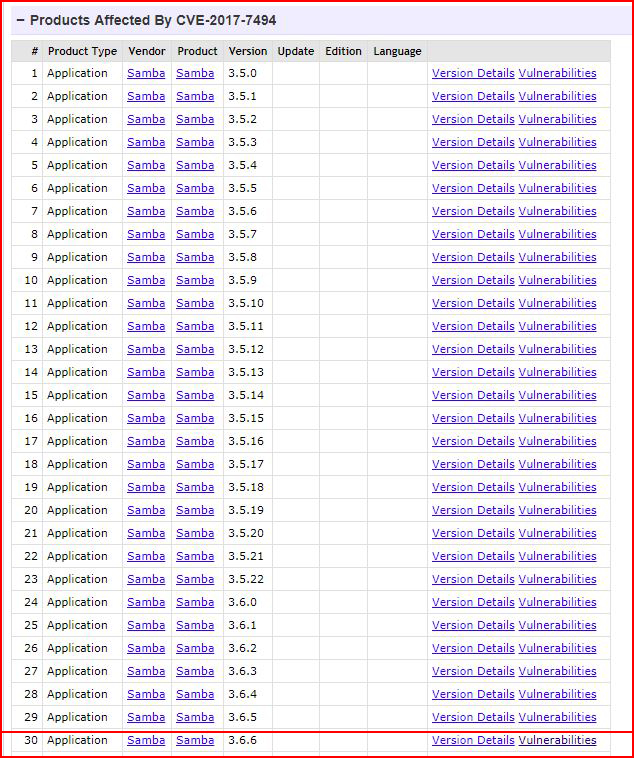Select the Vendor column header
634x758 pixels.
click(147, 51)
